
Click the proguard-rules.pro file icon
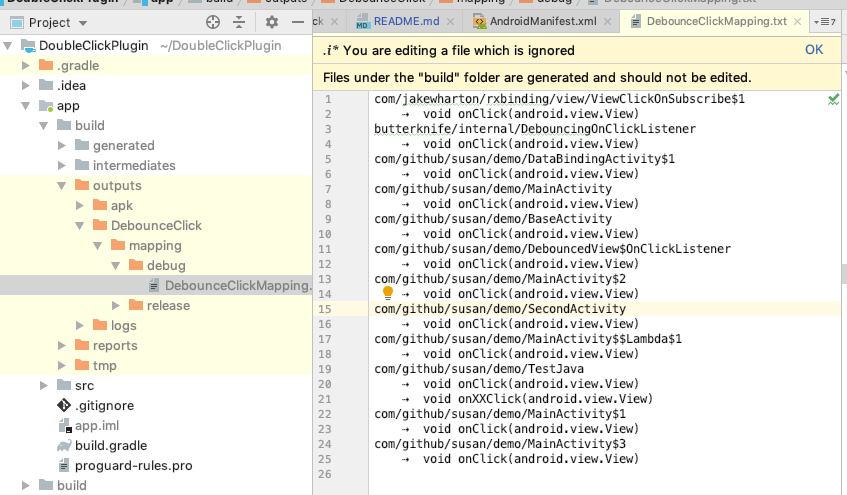[64, 465]
